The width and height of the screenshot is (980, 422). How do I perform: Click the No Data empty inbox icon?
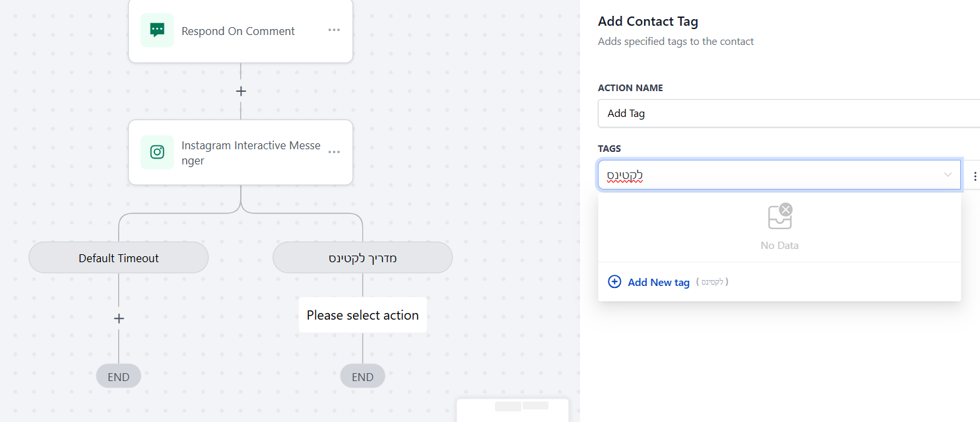[779, 217]
